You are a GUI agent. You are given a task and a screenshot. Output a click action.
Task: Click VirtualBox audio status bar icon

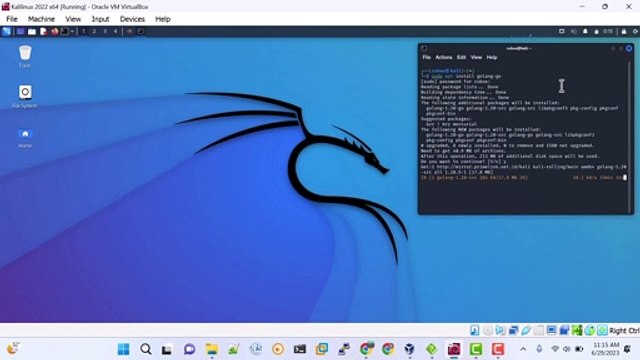click(500, 330)
